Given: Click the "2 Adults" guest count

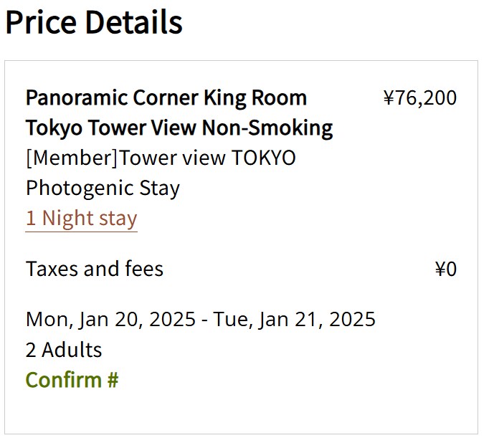Looking at the screenshot, I should pos(64,350).
